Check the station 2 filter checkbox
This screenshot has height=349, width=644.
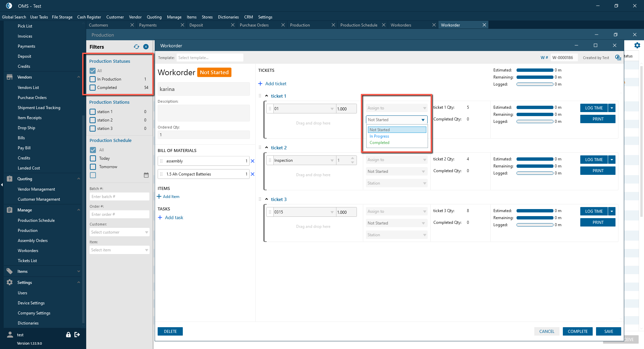[93, 120]
